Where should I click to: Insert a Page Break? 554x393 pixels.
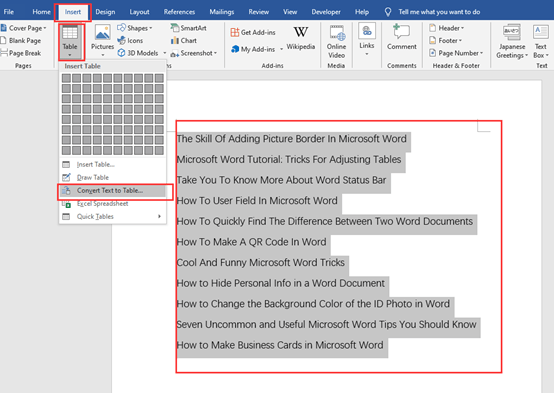(x=21, y=53)
